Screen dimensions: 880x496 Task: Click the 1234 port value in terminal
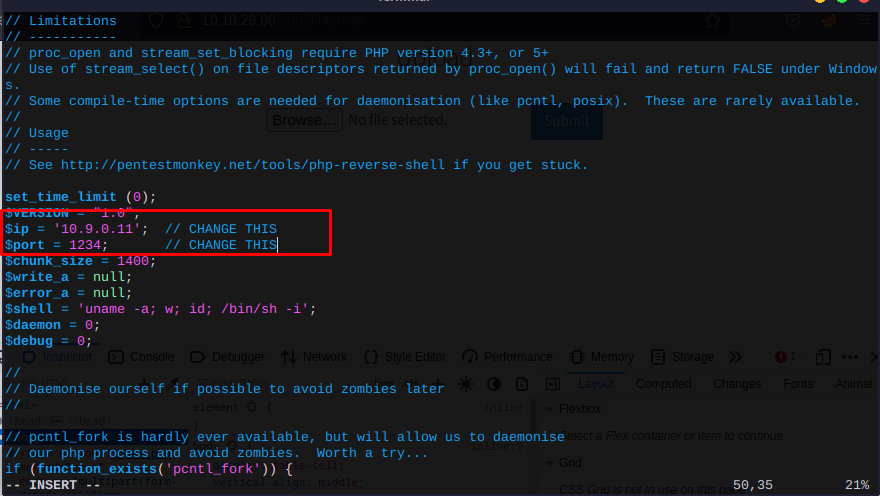click(x=85, y=245)
